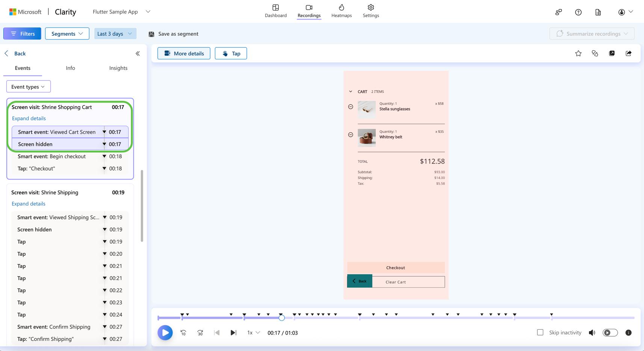Click the Whitney belt product thumbnail
Viewport: 644px width, 351px height.
click(x=366, y=138)
